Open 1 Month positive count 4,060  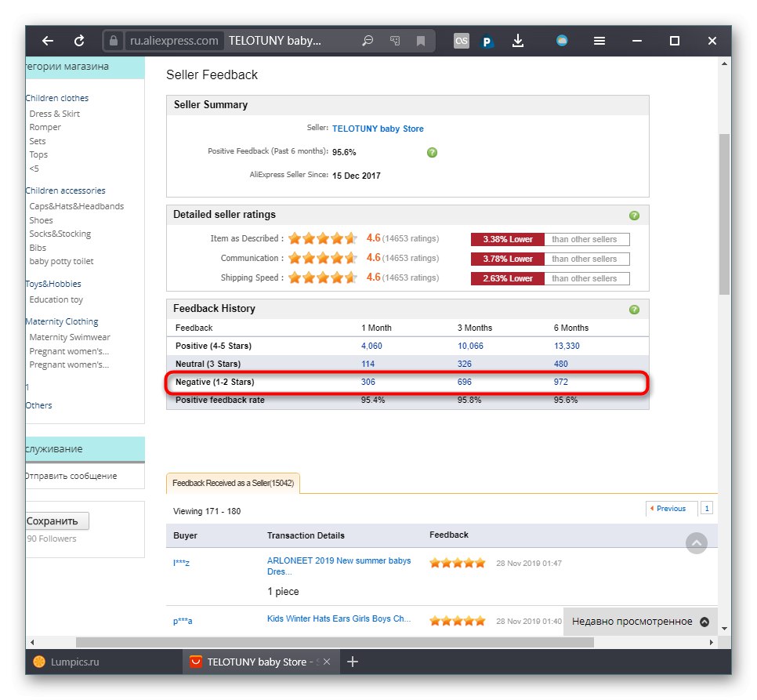pyautogui.click(x=371, y=346)
